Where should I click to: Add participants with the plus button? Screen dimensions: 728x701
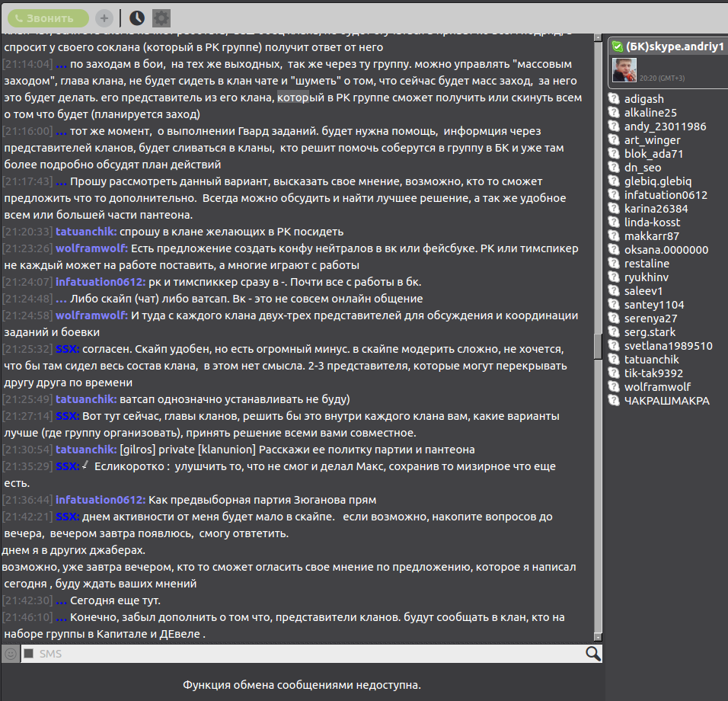click(104, 18)
